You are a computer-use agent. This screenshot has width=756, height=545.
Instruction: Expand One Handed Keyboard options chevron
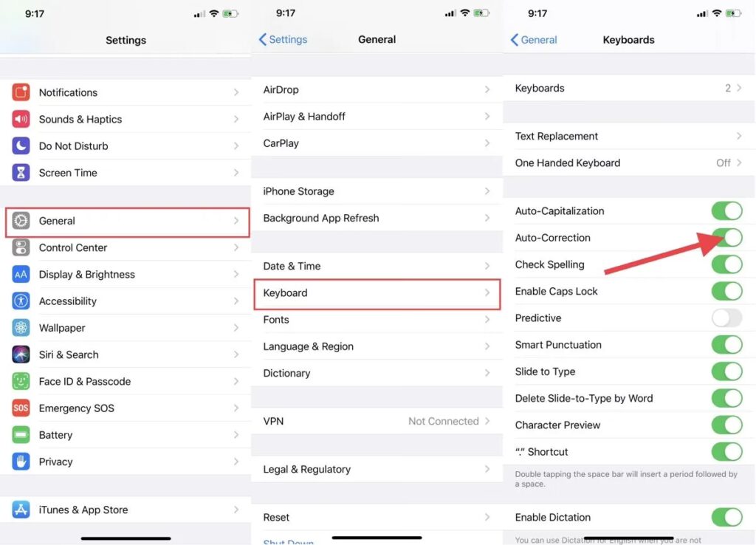(739, 163)
